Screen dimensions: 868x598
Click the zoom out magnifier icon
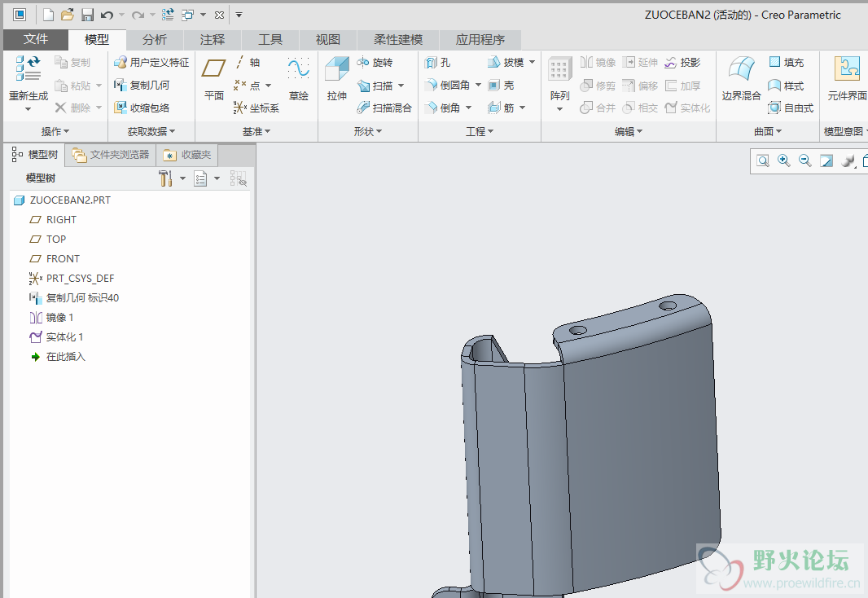click(x=804, y=161)
